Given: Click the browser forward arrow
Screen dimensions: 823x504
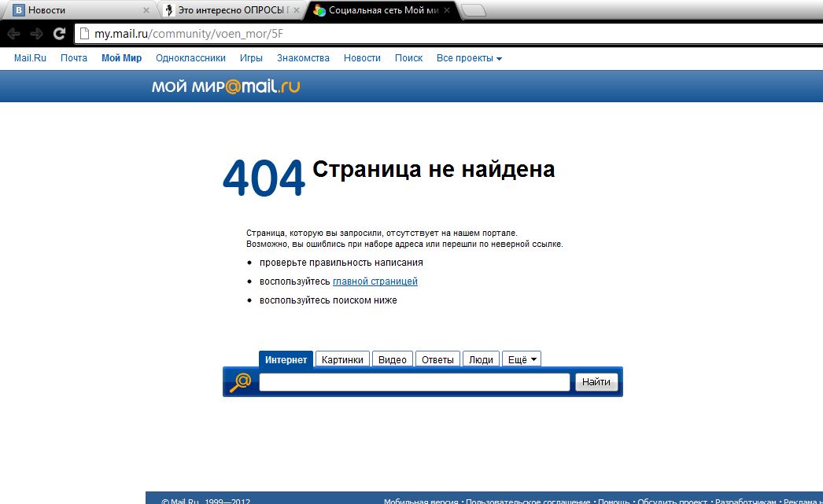Looking at the screenshot, I should [36, 34].
